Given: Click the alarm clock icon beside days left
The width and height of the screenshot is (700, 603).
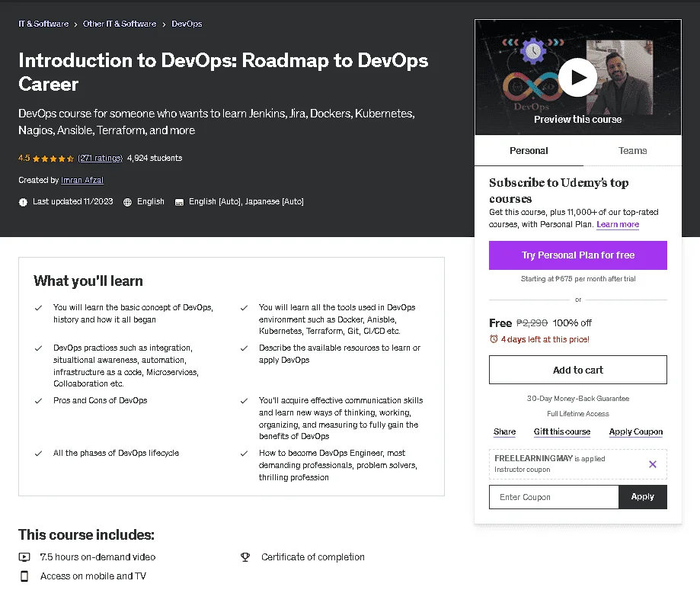Looking at the screenshot, I should [x=494, y=339].
